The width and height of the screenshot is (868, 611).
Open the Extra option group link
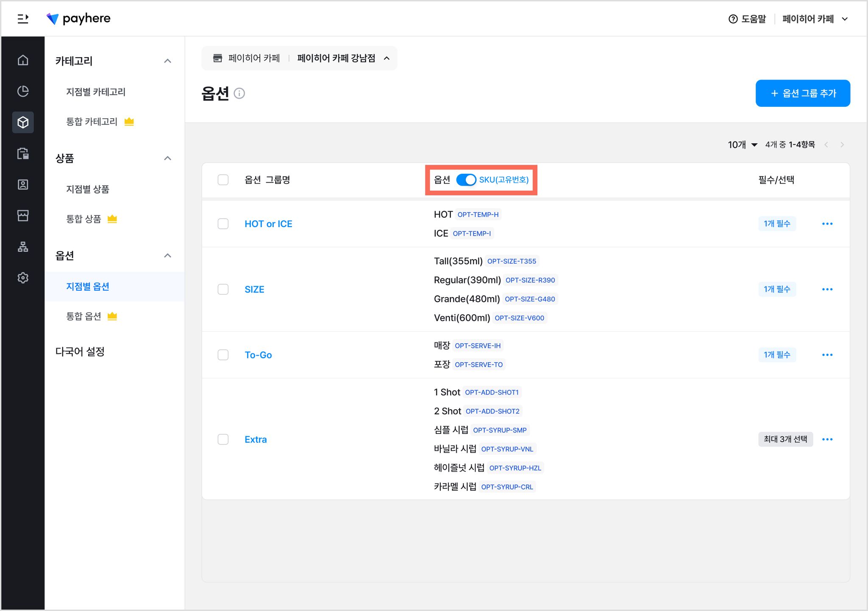pyautogui.click(x=256, y=439)
